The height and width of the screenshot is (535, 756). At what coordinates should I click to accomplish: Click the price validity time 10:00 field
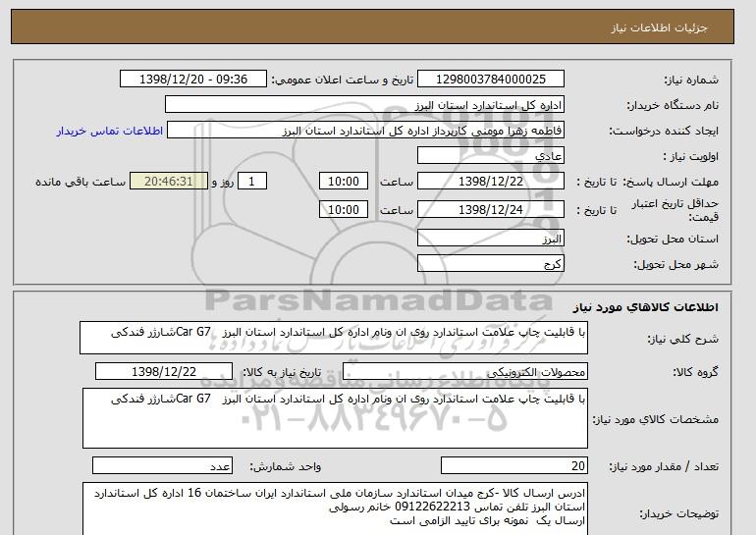[344, 209]
